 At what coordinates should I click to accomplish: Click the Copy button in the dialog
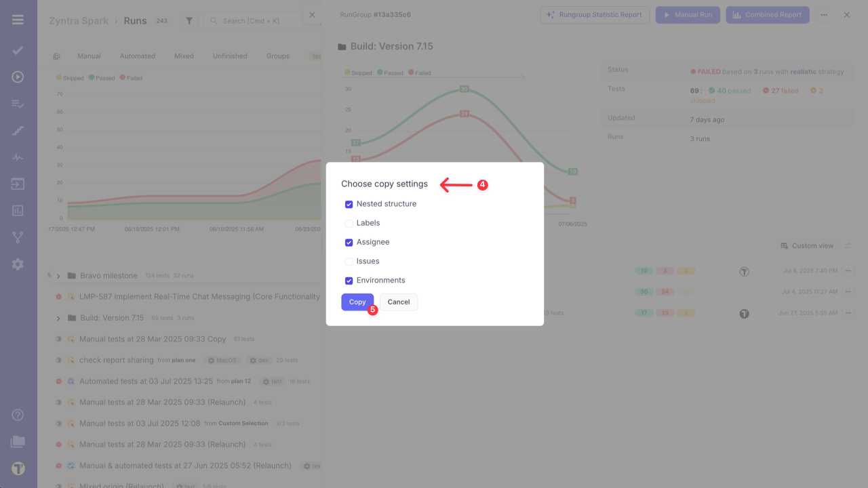click(357, 302)
